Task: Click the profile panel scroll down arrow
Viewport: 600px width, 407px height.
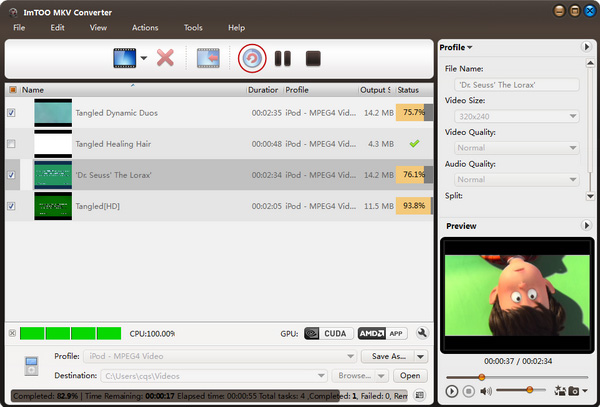Action: point(590,196)
